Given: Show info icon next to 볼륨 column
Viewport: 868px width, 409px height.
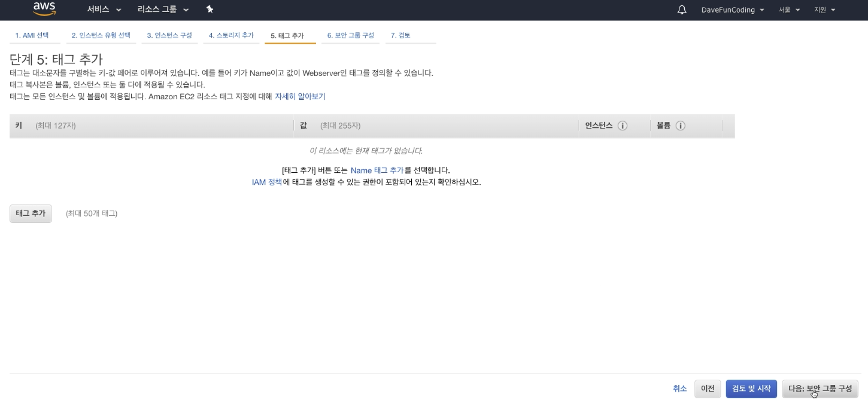Looking at the screenshot, I should pyautogui.click(x=681, y=126).
